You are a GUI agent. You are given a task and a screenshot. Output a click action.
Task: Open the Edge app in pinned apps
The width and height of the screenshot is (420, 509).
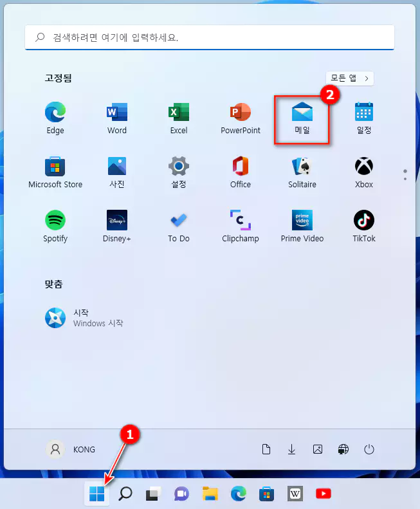coord(55,118)
